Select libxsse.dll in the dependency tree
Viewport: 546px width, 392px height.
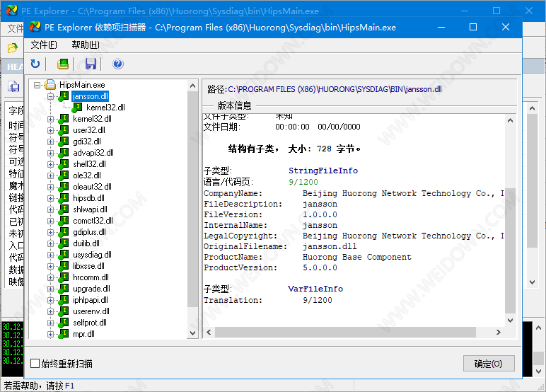[x=88, y=266]
